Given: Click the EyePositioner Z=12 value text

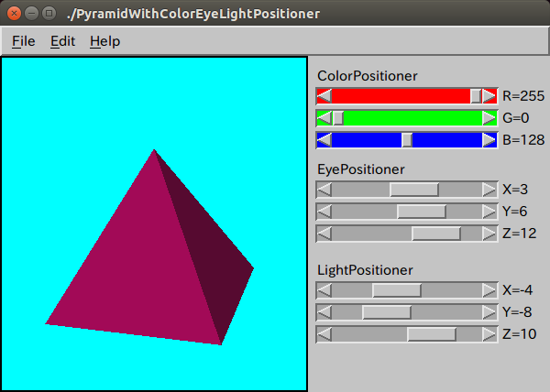Looking at the screenshot, I should [x=520, y=234].
